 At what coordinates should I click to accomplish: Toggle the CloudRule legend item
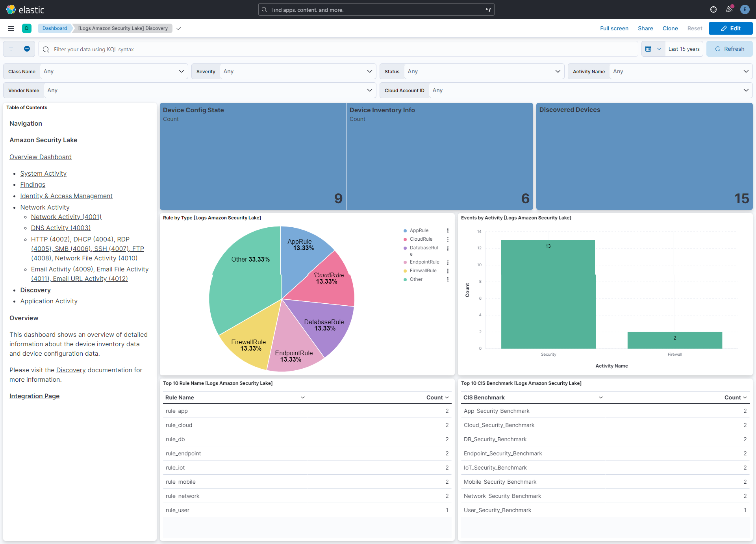421,239
